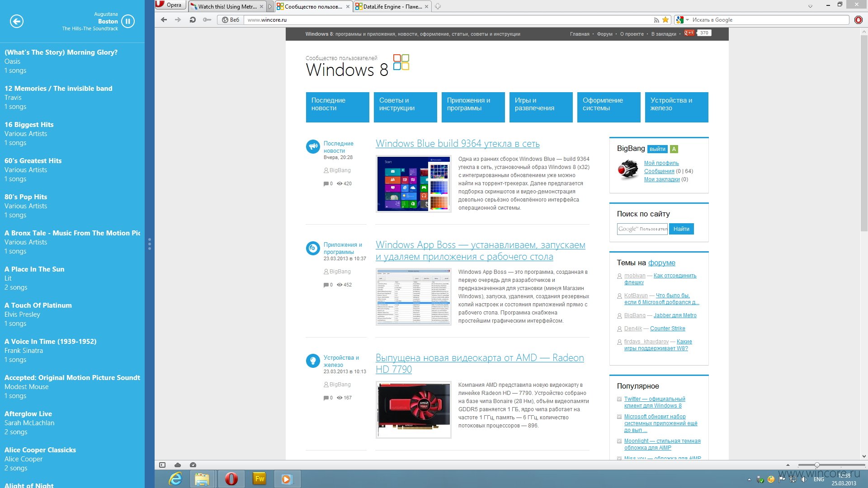868x488 pixels.
Task: Click the site search input field
Action: pos(642,229)
